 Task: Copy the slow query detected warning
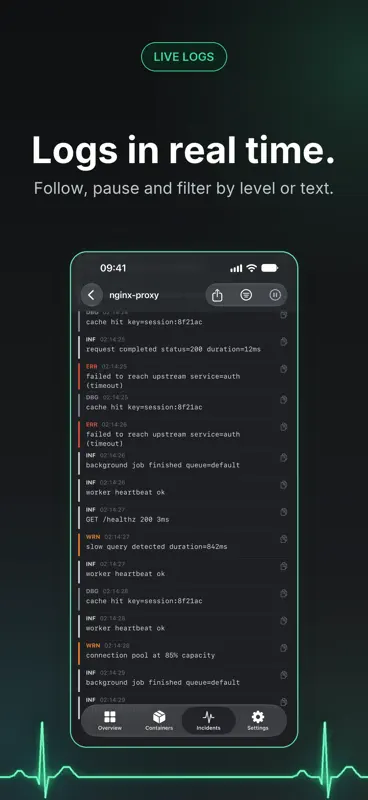[x=284, y=539]
